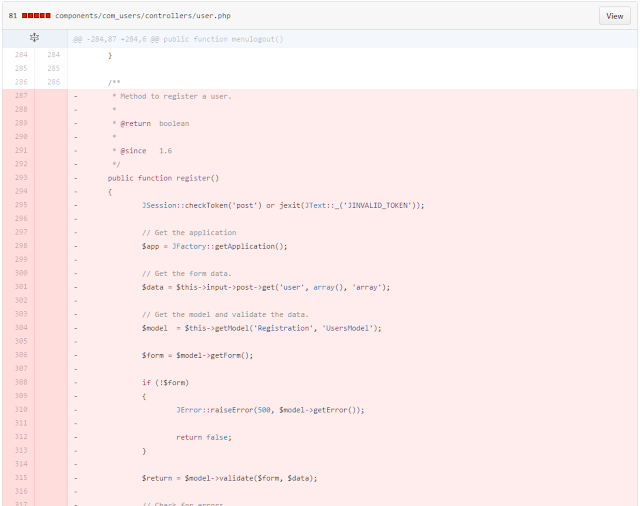Click the $data = $this->input->post->get line
640x506 pixels.
(x=266, y=287)
